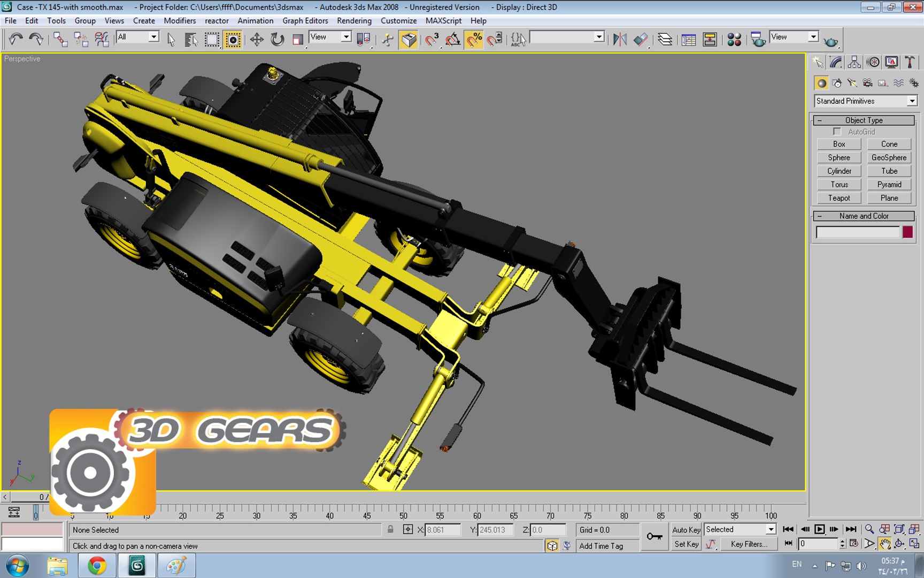Collapse the Object Type rollout
924x578 pixels.
(864, 120)
